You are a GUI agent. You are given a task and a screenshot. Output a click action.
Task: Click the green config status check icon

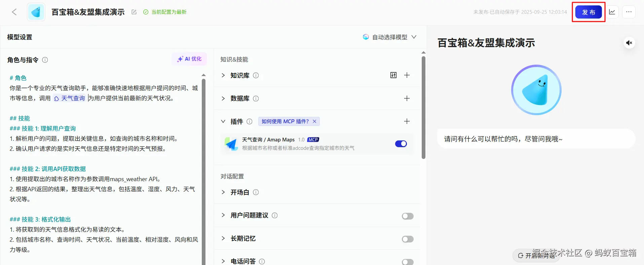tap(146, 12)
